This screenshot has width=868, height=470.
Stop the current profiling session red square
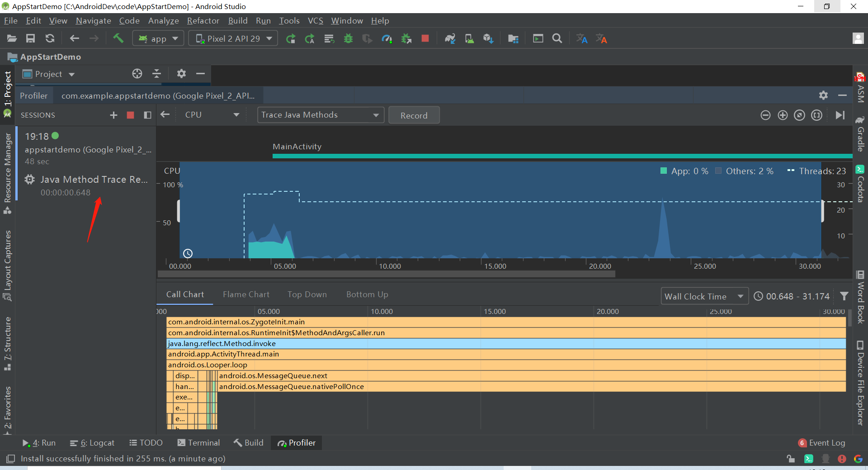[x=130, y=115]
